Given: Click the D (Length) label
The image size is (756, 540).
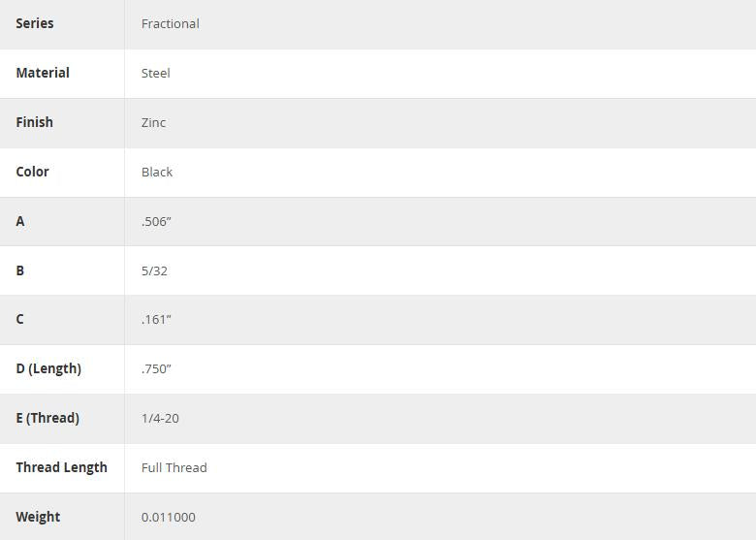Looking at the screenshot, I should [x=48, y=368].
